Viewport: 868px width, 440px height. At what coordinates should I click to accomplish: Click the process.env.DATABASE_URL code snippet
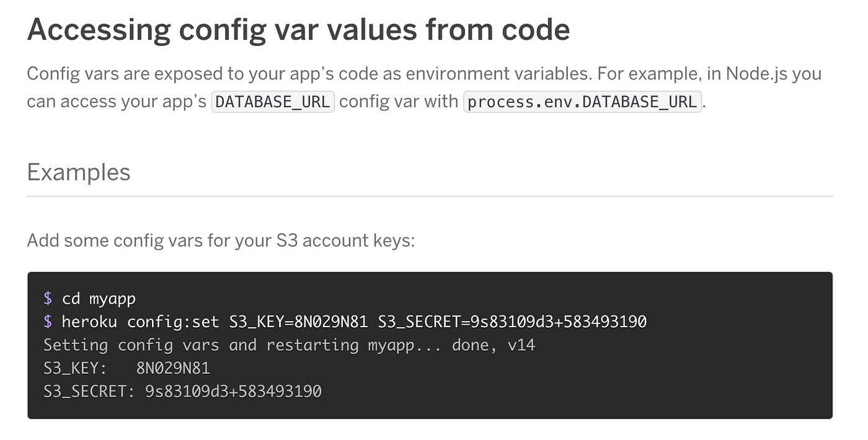(583, 101)
